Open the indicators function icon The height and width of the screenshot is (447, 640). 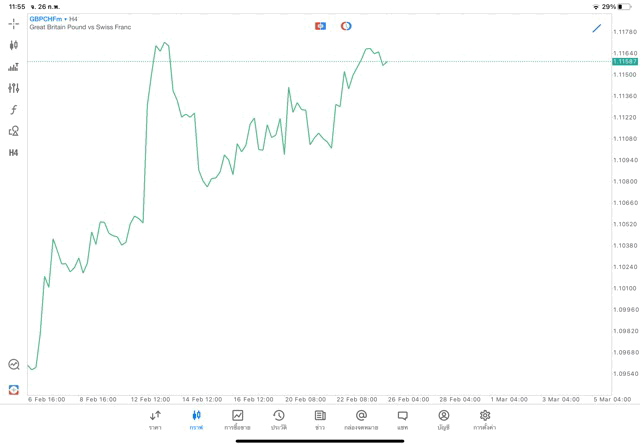pos(14,109)
